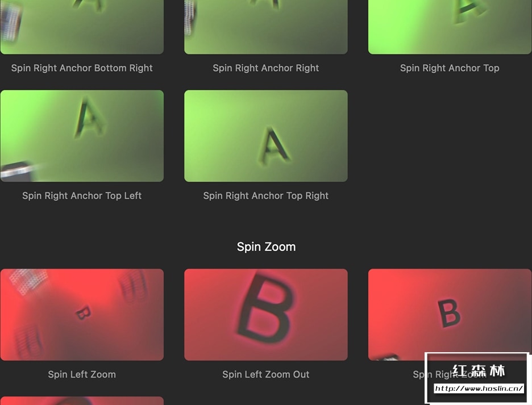The width and height of the screenshot is (532, 405).
Task: Pick the Spin Right Anchor Top Left preview
Action: pos(82,136)
